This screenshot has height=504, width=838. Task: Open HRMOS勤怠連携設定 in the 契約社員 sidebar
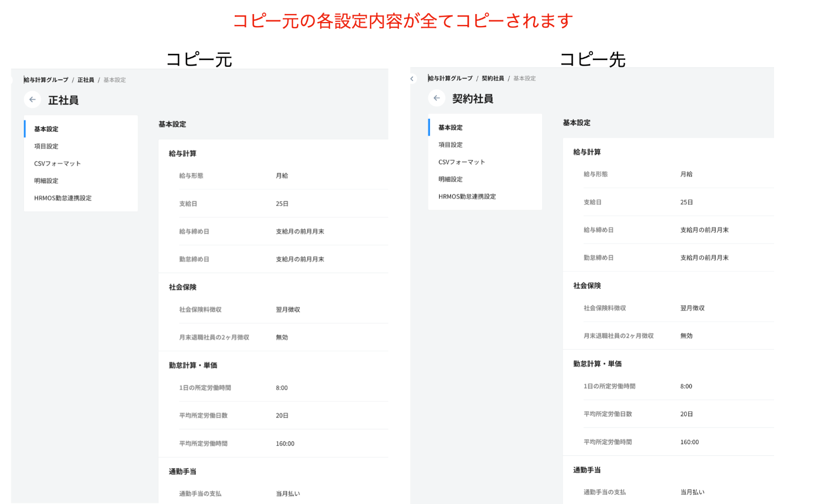click(467, 197)
